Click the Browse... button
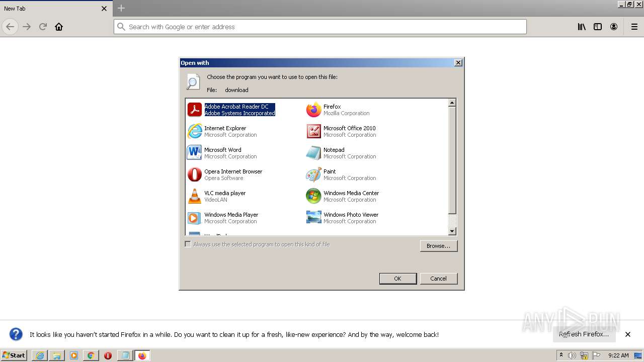 439,246
